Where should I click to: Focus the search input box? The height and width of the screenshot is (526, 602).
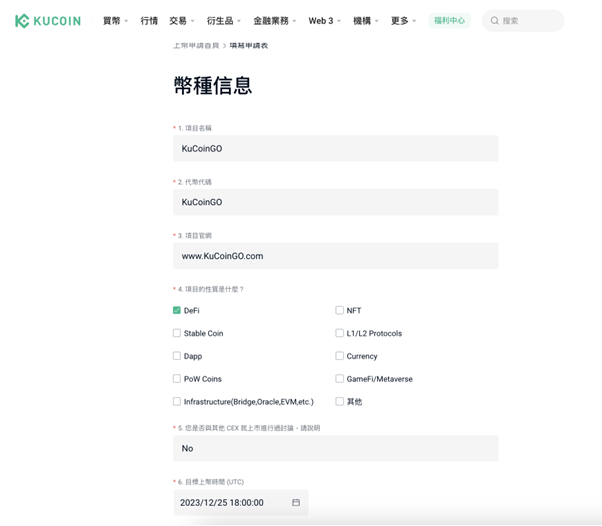point(523,21)
